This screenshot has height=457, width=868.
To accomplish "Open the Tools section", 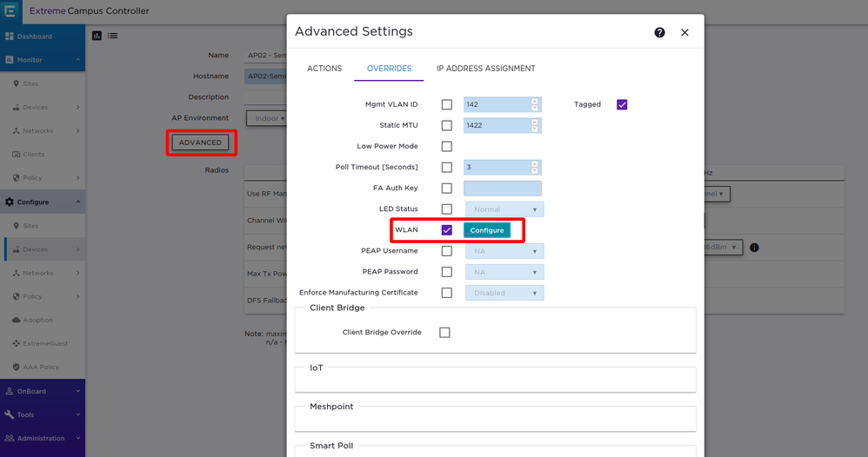I will coord(43,414).
